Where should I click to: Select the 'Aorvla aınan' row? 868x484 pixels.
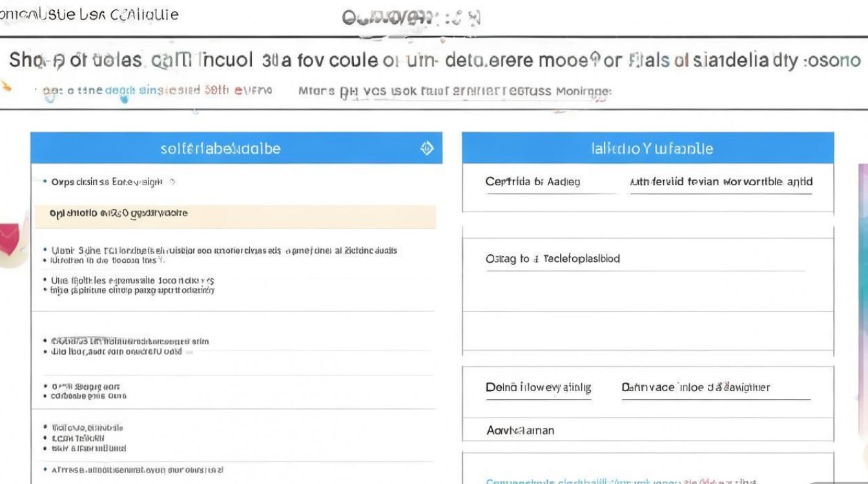pos(648,430)
